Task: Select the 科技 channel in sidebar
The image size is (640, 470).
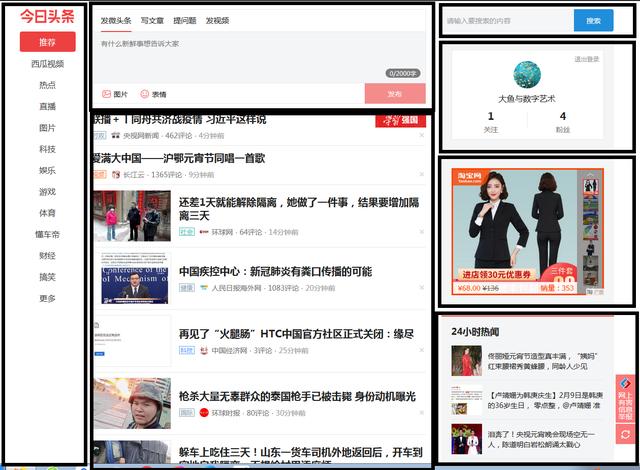Action: (48, 149)
